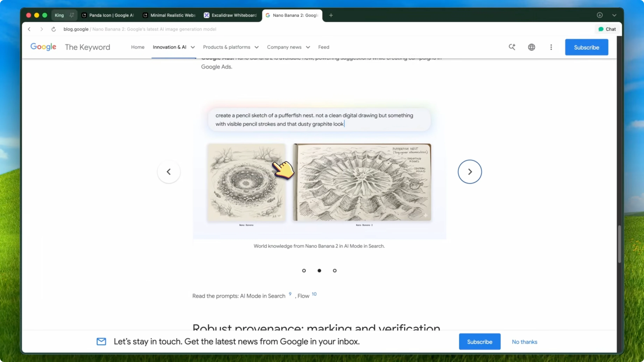644x362 pixels.
Task: Go to previous slide with the left arrow
Action: [169, 172]
